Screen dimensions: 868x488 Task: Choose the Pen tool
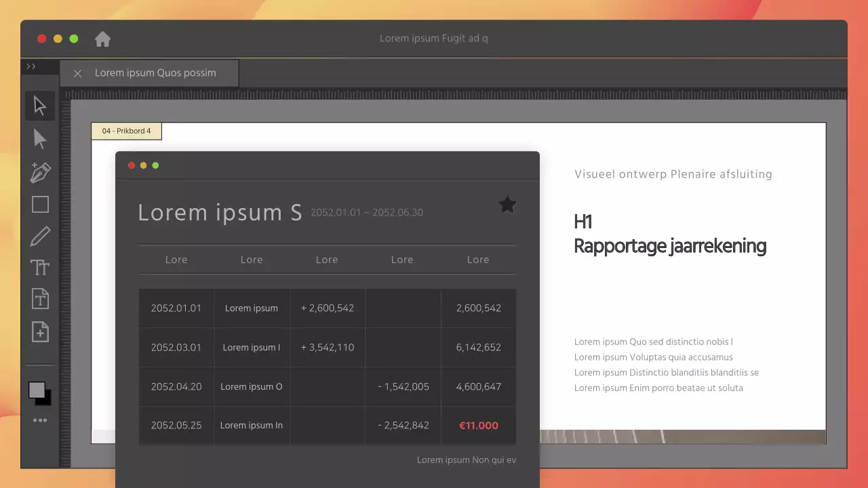pyautogui.click(x=40, y=172)
